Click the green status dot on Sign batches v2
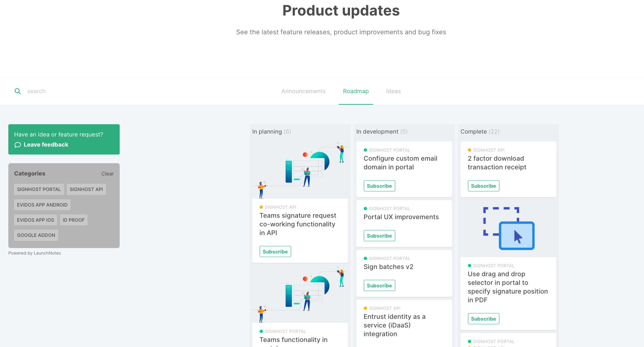Viewport: 644px width, 347px height. coord(366,258)
